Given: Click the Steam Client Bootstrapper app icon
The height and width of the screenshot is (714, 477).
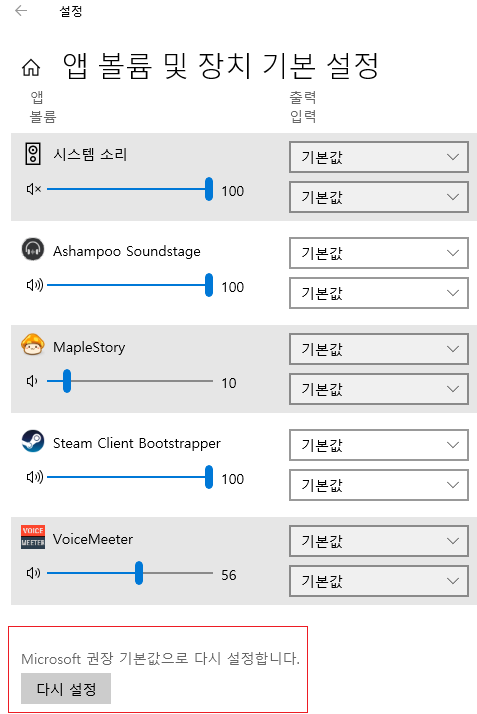Looking at the screenshot, I should pos(33,441).
